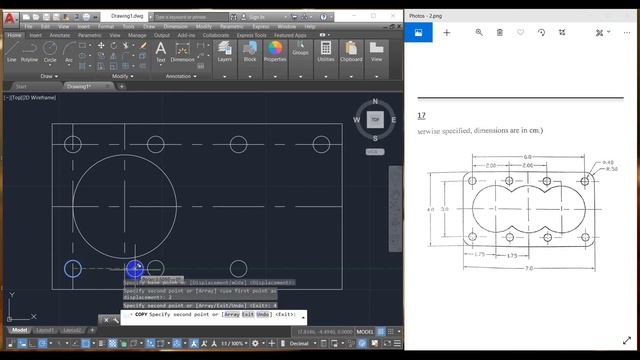Expand command line history arrow
The height and width of the screenshot is (360, 640).
coord(303,317)
